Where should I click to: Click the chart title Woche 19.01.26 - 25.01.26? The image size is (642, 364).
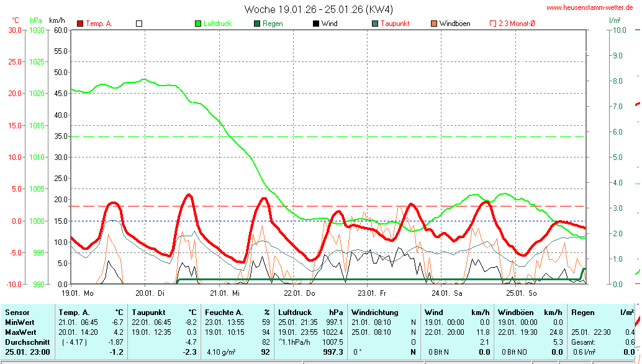pos(319,9)
